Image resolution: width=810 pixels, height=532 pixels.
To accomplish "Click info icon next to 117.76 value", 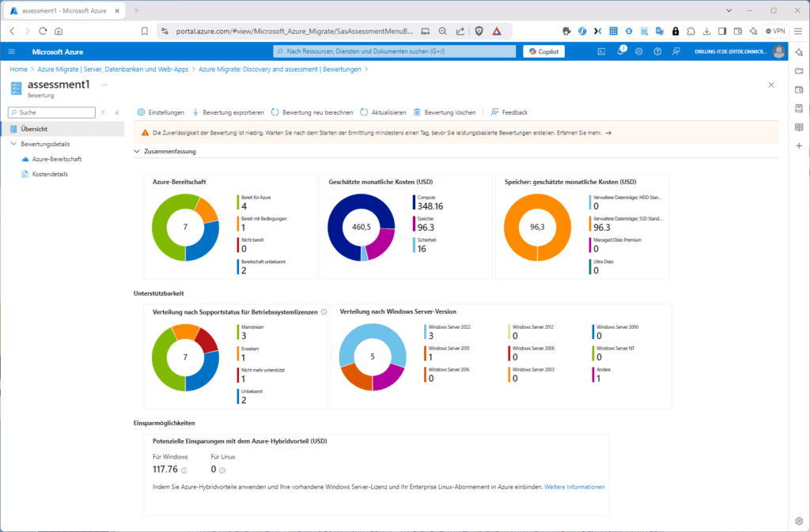I will 184,470.
